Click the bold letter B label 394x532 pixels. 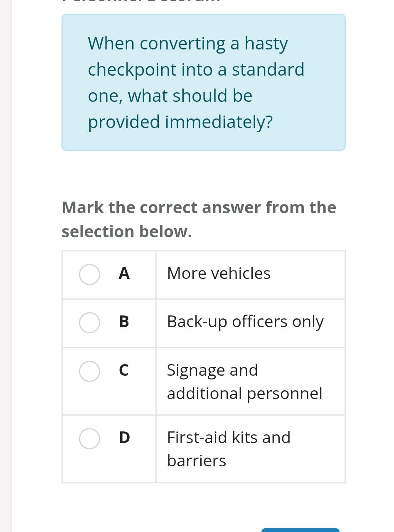tap(124, 322)
